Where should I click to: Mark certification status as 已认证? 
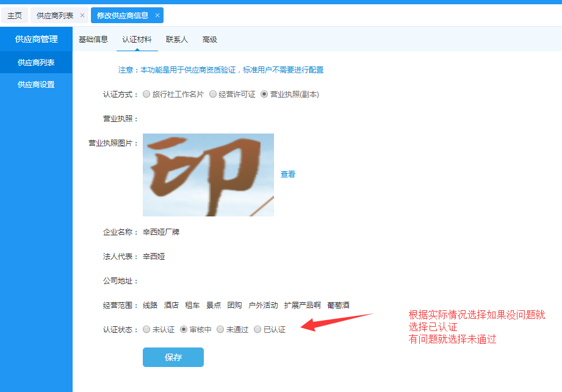258,329
